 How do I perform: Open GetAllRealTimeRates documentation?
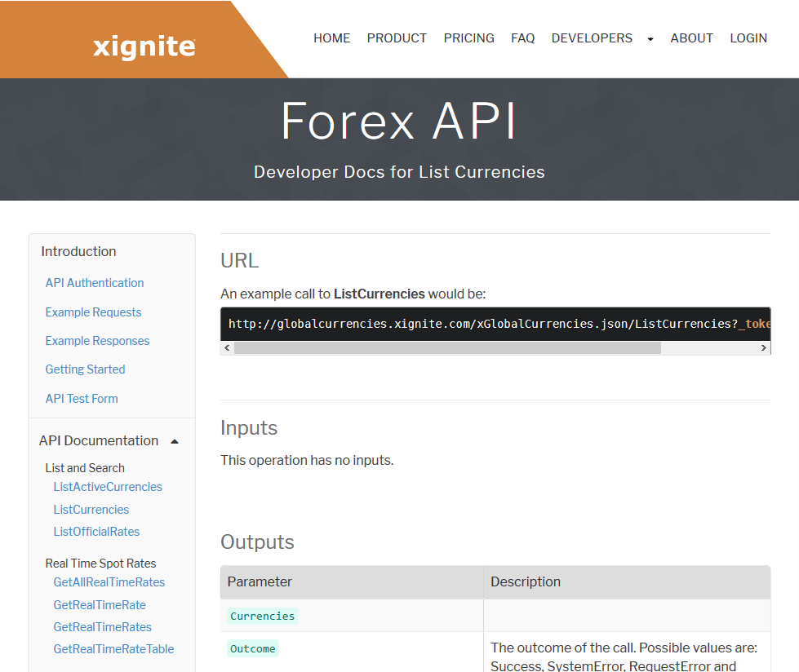pos(109,582)
